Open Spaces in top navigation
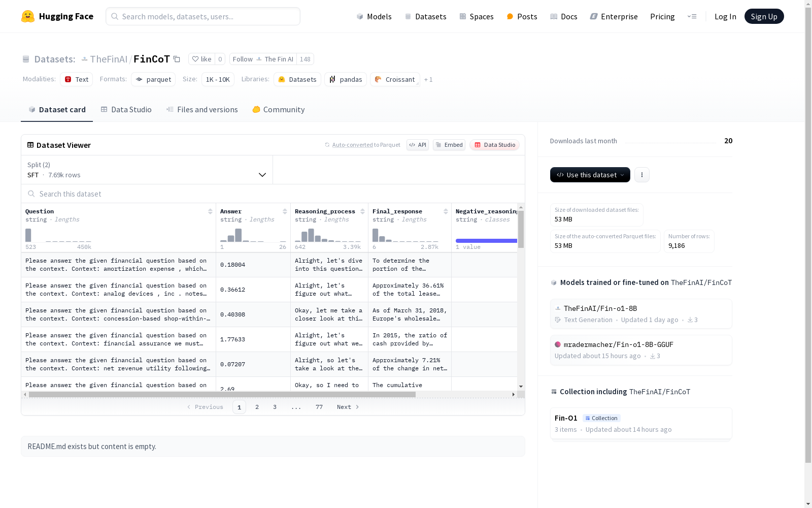Screen dimensions: 812x508 point(477,16)
